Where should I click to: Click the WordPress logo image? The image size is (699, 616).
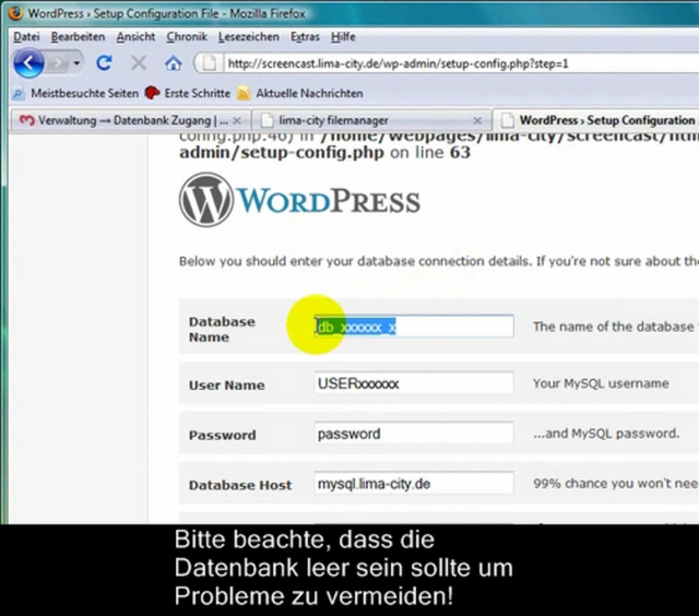pyautogui.click(x=300, y=200)
